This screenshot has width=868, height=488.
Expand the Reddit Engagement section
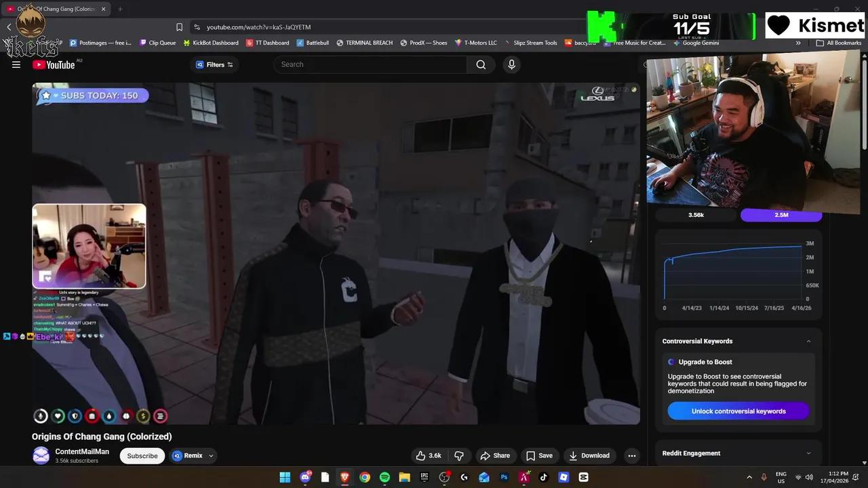[x=808, y=453]
